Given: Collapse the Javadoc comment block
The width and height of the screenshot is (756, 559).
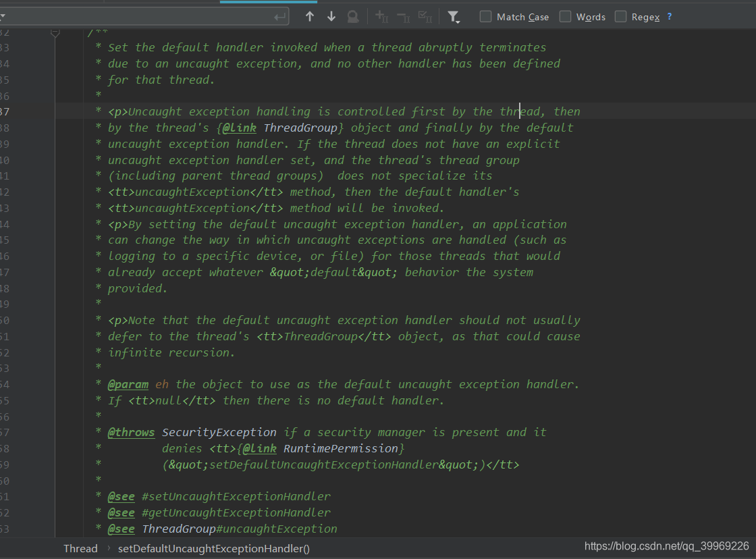Looking at the screenshot, I should [x=55, y=31].
